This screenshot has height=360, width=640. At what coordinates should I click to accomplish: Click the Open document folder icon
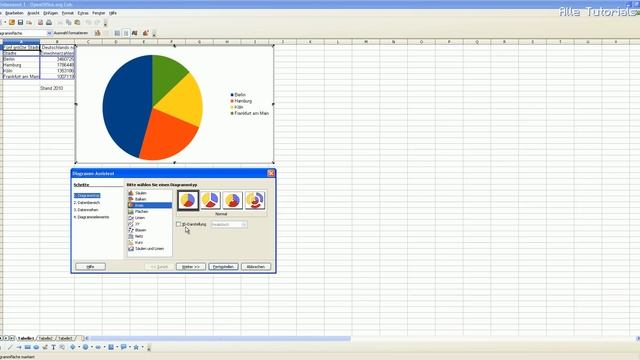[12, 22]
